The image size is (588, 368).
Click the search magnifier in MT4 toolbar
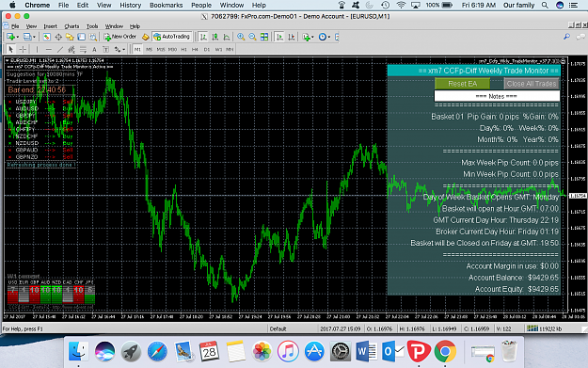point(566,37)
